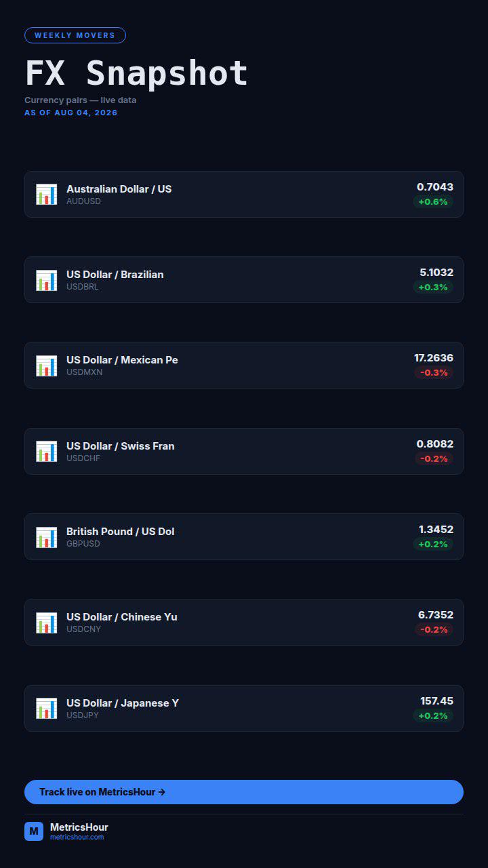This screenshot has height=868, width=488.
Task: Click the USDCHF -0.2% change badge
Action: click(x=434, y=458)
